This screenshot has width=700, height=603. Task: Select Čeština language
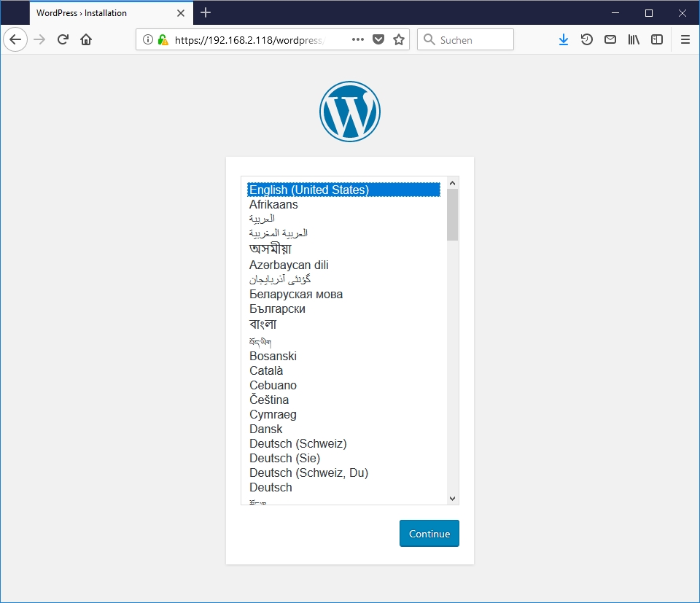pyautogui.click(x=343, y=400)
